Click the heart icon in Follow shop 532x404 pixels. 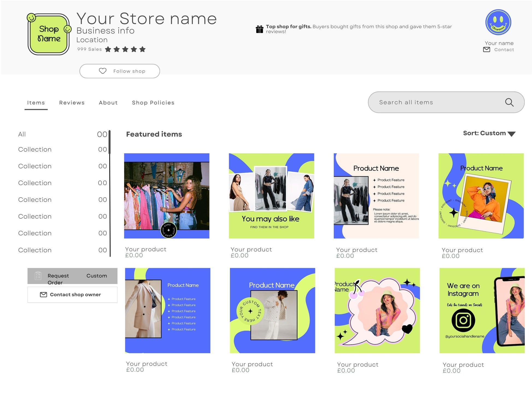point(103,71)
